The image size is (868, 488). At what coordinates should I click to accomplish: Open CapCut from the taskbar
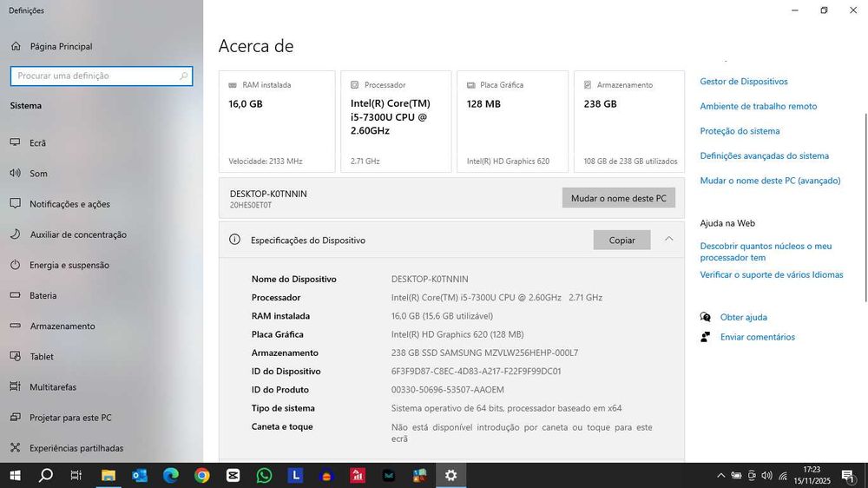(233, 475)
